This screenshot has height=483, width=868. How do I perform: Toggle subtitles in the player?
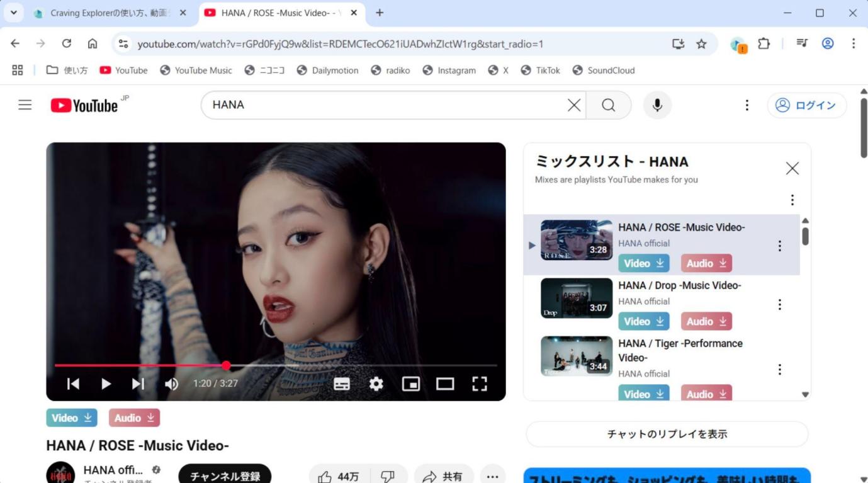pos(342,384)
